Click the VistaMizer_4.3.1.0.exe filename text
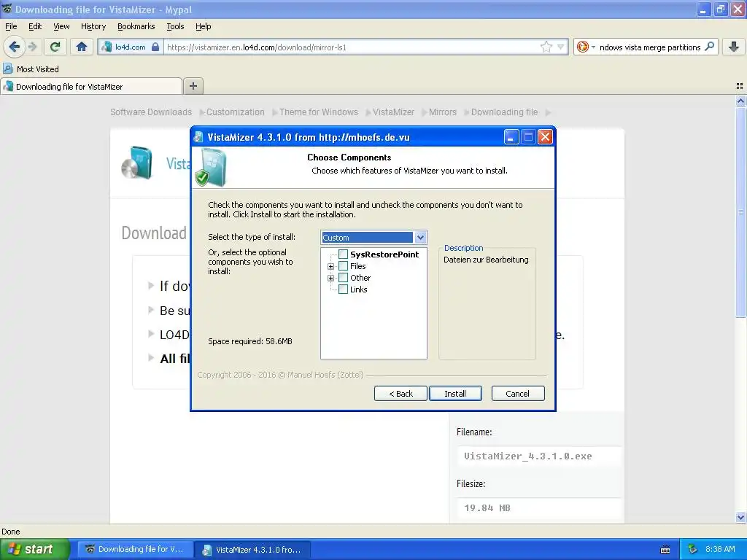This screenshot has height=560, width=747. 528,456
